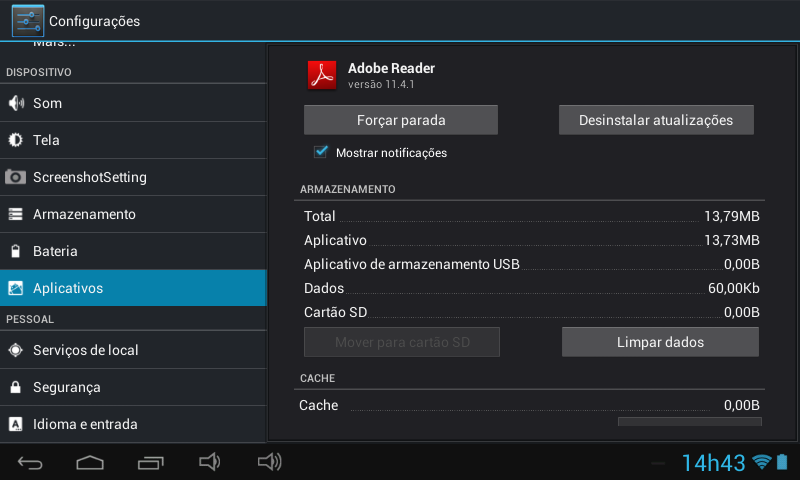Tap the 14h43 clock
The height and width of the screenshot is (480, 800).
[x=714, y=463]
